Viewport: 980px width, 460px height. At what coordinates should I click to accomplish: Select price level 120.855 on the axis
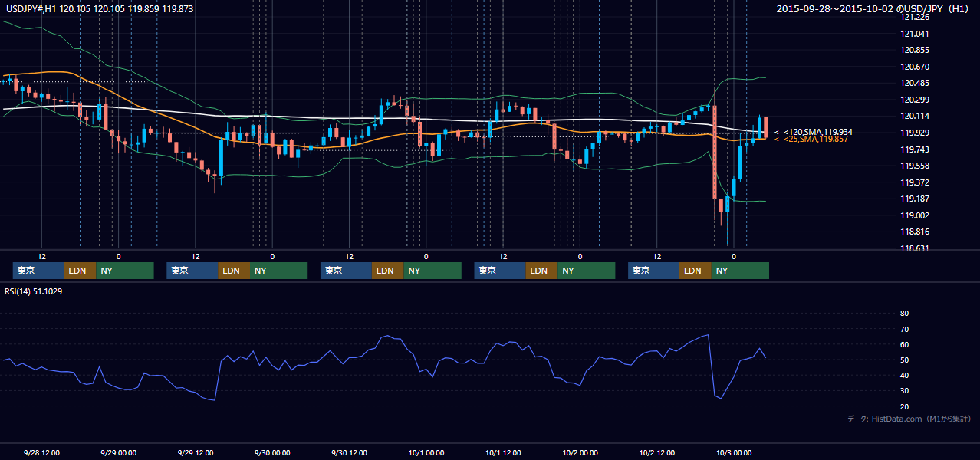coord(916,50)
